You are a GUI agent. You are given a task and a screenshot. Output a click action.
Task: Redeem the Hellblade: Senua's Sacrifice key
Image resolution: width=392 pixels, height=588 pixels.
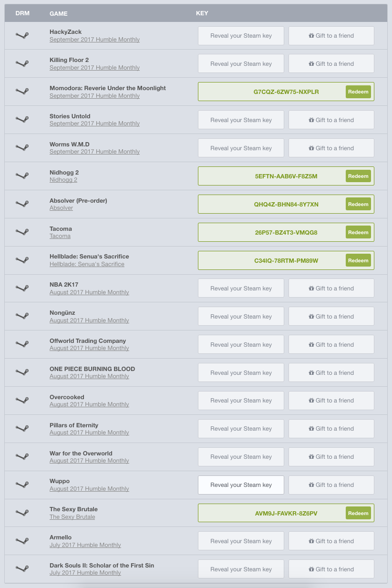[x=358, y=260]
